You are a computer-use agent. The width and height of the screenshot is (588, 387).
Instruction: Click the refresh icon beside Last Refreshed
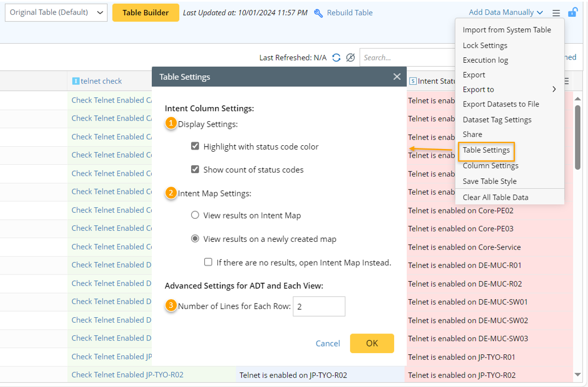tap(336, 57)
